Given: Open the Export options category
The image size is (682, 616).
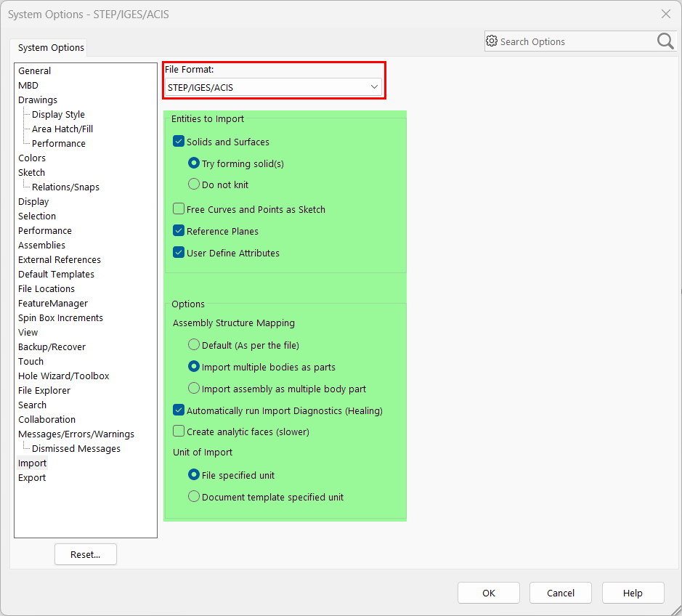Looking at the screenshot, I should coord(32,478).
